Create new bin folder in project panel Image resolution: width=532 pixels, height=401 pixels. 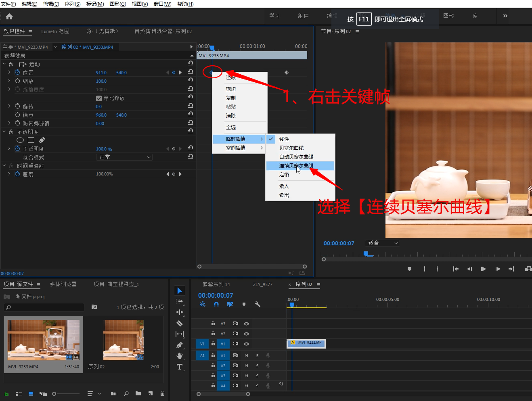pyautogui.click(x=138, y=393)
